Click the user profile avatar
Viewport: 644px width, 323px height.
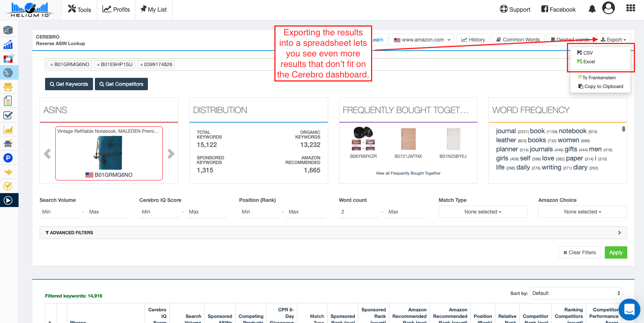pyautogui.click(x=608, y=8)
